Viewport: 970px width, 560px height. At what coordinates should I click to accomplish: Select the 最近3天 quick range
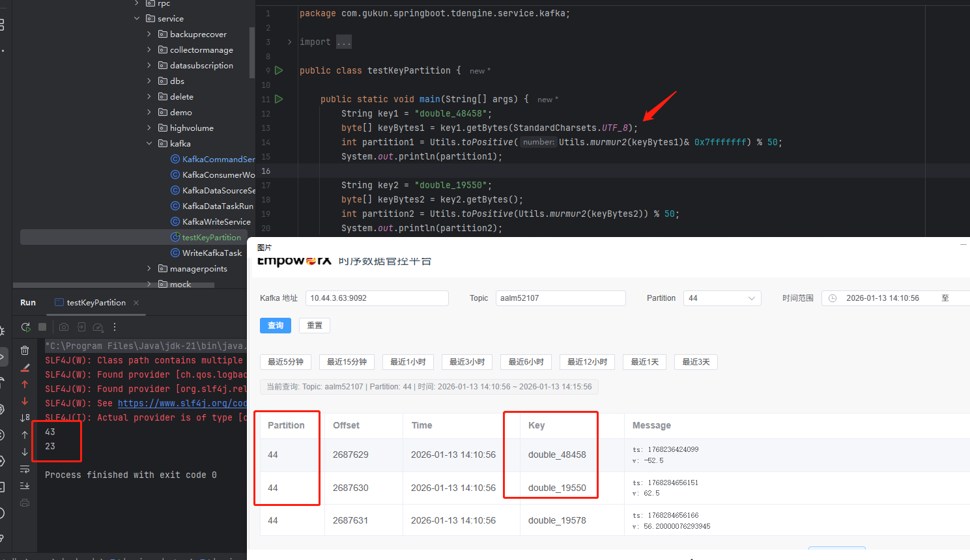point(696,362)
